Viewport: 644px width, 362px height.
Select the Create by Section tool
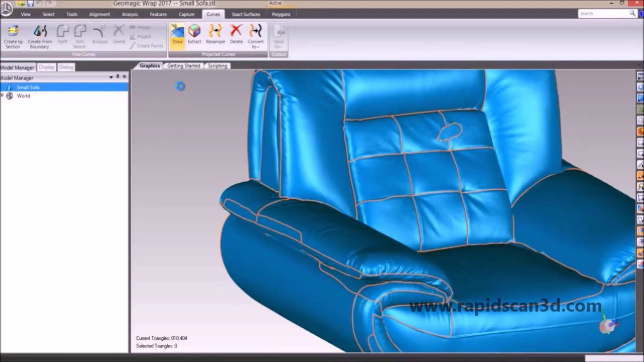12,36
